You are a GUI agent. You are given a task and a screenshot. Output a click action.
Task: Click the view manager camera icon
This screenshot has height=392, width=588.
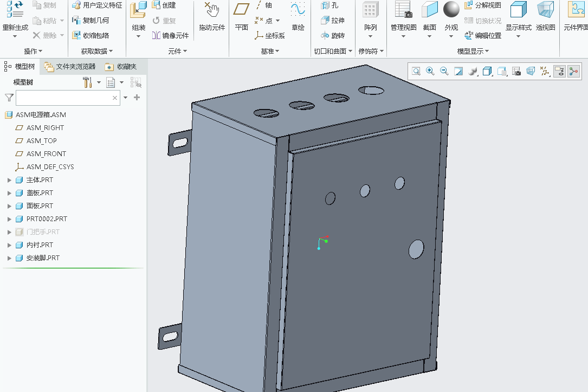(x=516, y=71)
